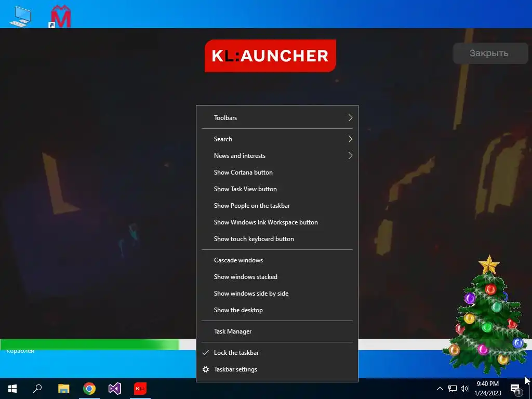Image resolution: width=532 pixels, height=399 pixels.
Task: Choose Cascade windows
Action: point(277,260)
